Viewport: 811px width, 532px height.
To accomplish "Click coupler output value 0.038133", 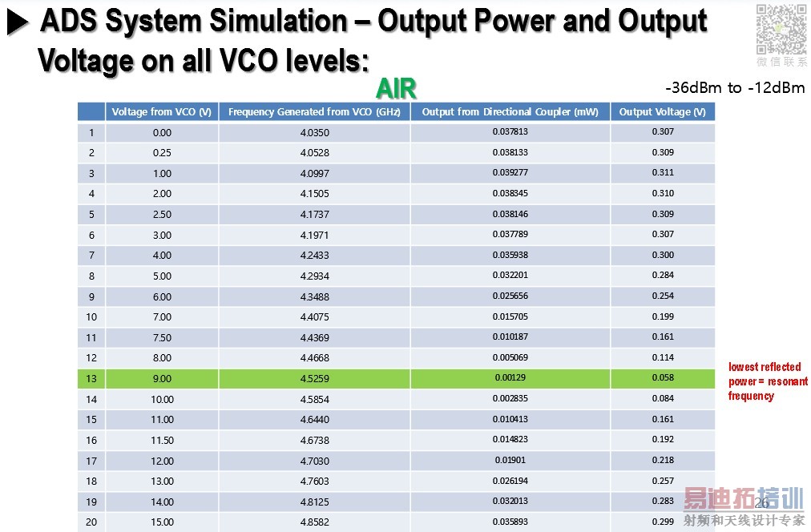I will 510,152.
